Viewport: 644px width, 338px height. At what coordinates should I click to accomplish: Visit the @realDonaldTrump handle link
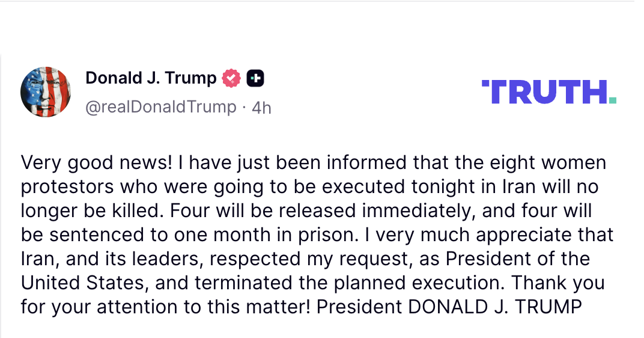(x=161, y=107)
